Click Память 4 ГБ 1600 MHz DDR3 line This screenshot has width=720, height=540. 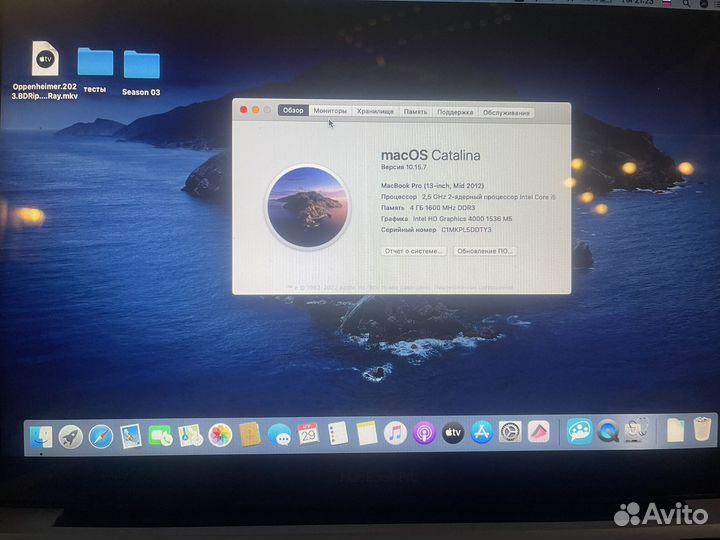point(428,208)
